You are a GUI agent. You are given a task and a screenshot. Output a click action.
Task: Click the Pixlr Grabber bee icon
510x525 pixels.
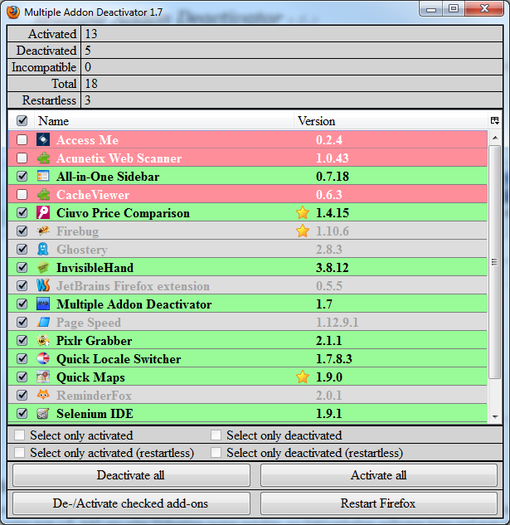tap(43, 341)
